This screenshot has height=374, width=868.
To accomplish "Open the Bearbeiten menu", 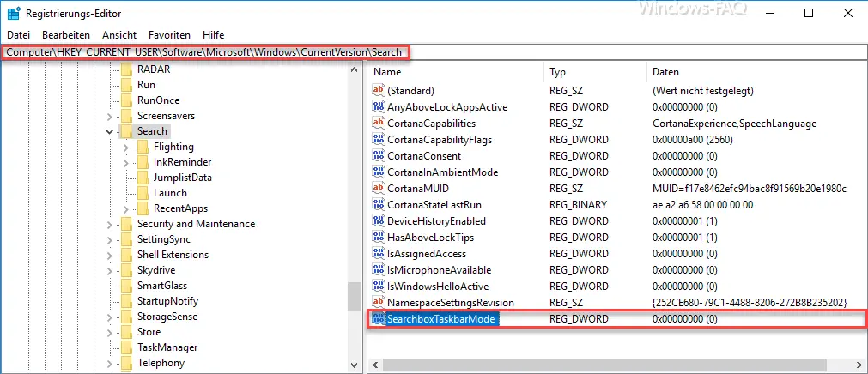I will click(x=66, y=35).
